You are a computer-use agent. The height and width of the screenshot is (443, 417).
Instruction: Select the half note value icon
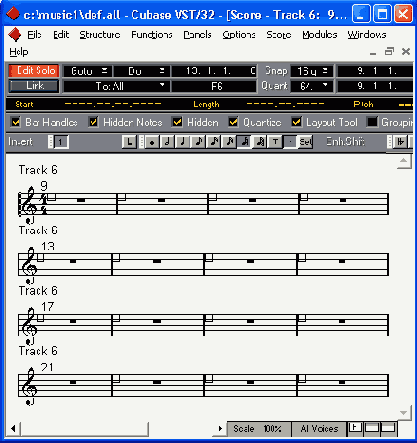tap(167, 142)
